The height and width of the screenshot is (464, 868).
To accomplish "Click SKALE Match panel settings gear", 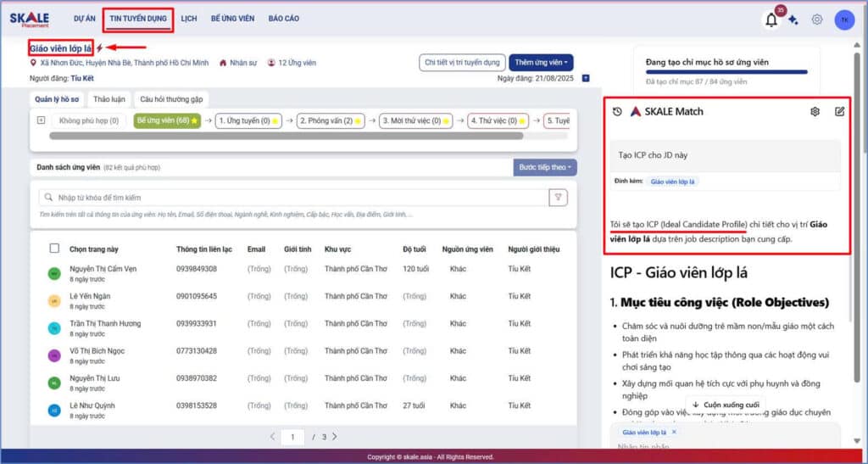I will click(x=815, y=111).
